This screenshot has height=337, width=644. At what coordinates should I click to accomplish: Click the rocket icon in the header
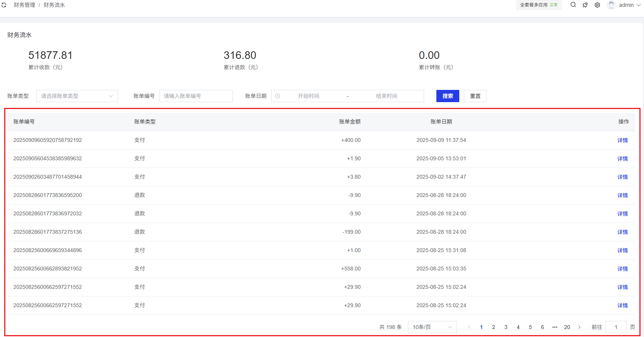tap(585, 5)
